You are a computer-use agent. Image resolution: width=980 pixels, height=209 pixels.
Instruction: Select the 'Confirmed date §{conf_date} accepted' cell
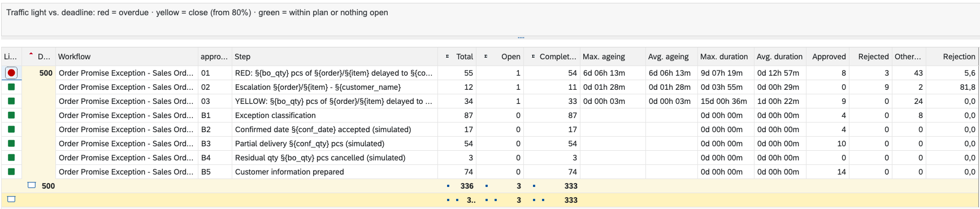(335, 129)
